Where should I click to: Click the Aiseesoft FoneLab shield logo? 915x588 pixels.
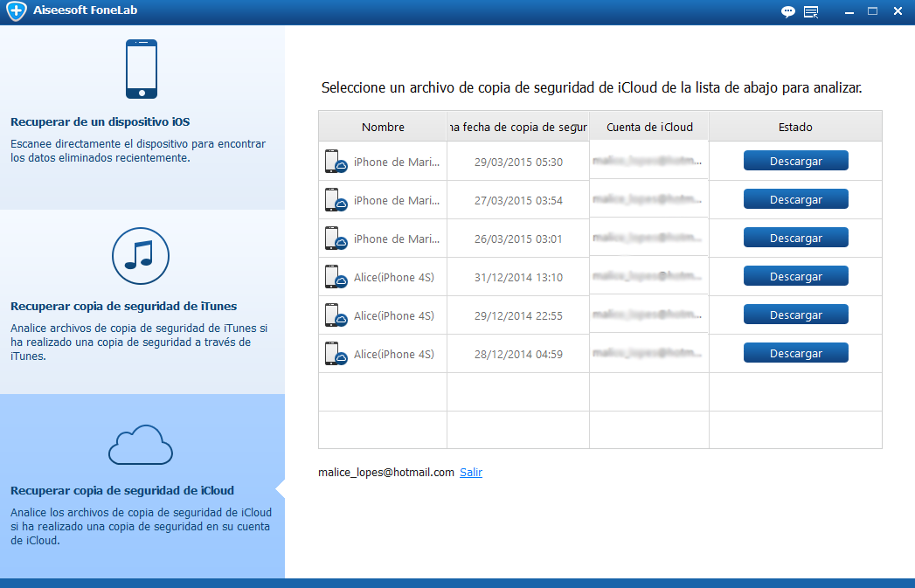(17, 10)
